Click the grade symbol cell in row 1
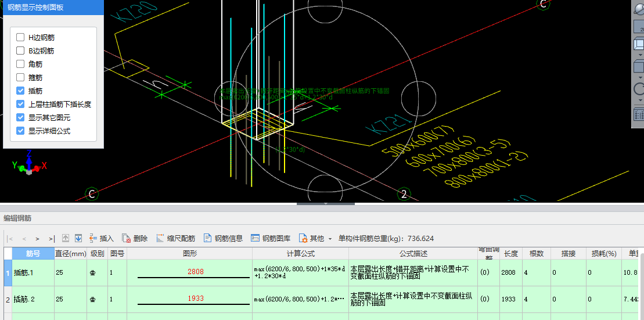644x320 pixels. [98, 272]
